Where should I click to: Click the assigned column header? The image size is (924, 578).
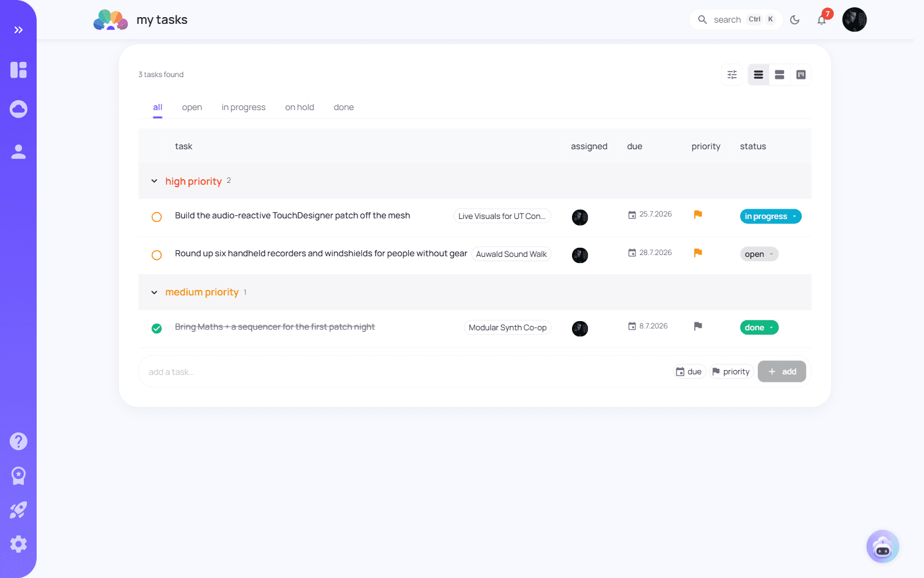click(589, 146)
